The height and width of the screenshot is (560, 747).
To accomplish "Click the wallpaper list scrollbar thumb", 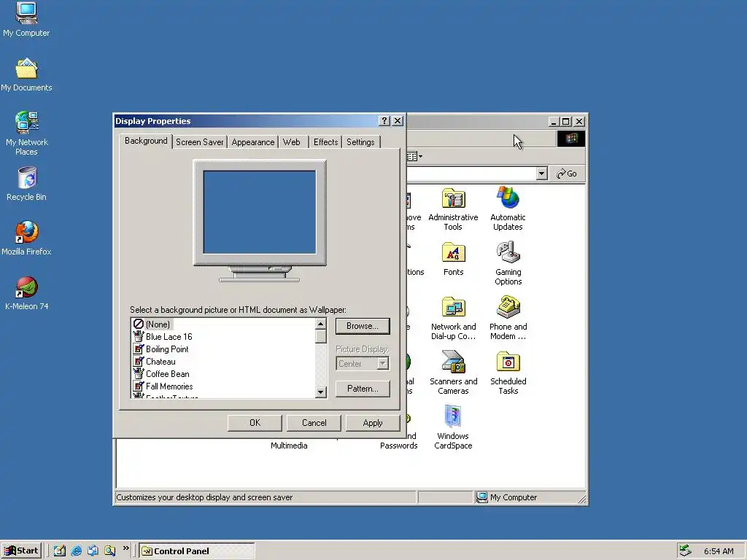I will point(321,336).
